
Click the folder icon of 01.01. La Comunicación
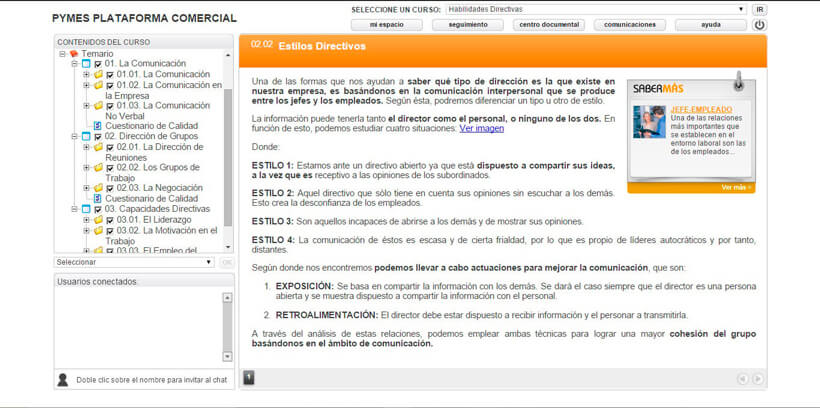(x=98, y=74)
